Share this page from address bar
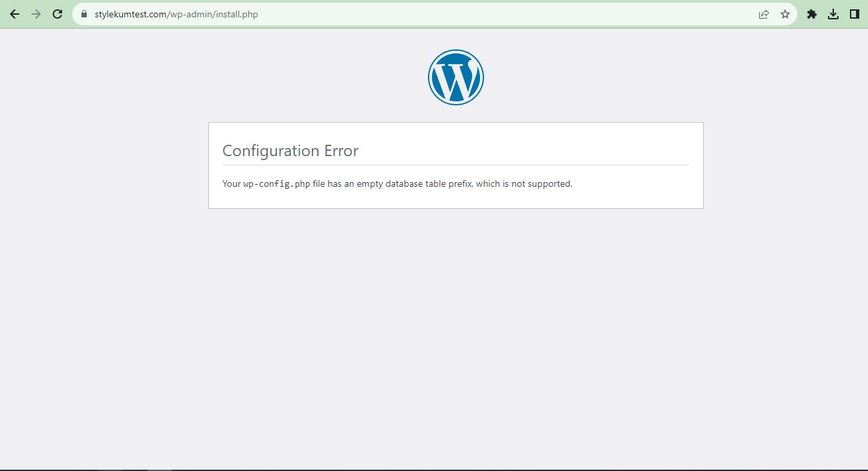The image size is (868, 471). (764, 14)
